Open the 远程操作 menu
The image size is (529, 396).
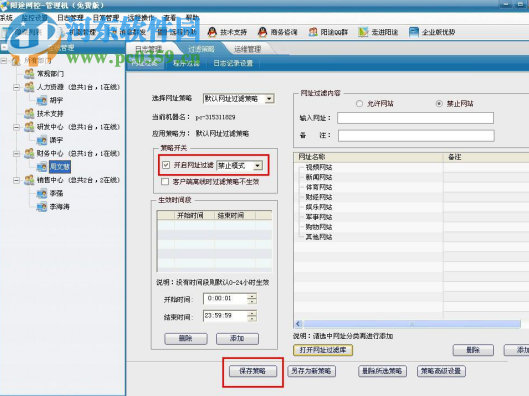coord(140,18)
